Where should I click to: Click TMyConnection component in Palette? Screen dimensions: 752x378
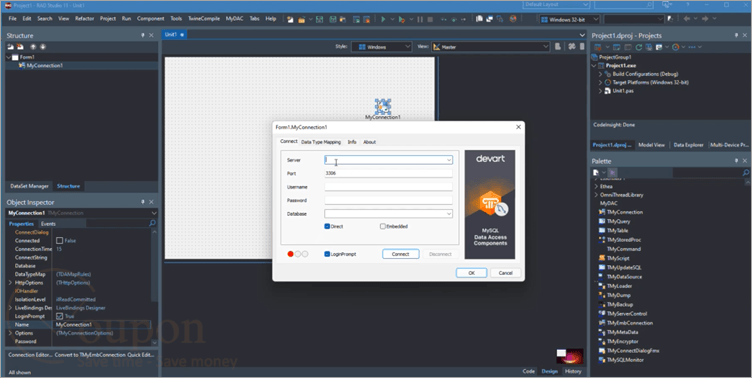(x=621, y=212)
